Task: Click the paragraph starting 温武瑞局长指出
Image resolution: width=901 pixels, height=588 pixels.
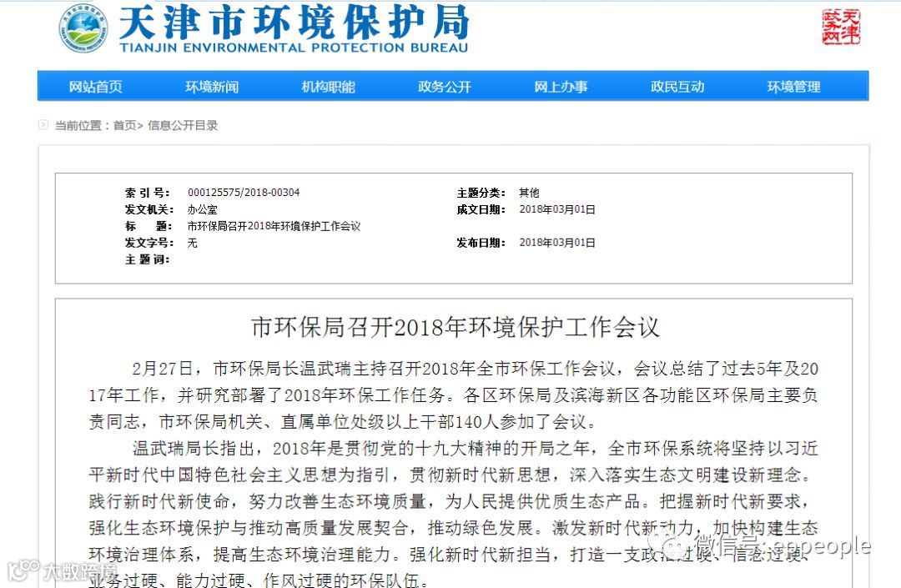Action: 453,515
